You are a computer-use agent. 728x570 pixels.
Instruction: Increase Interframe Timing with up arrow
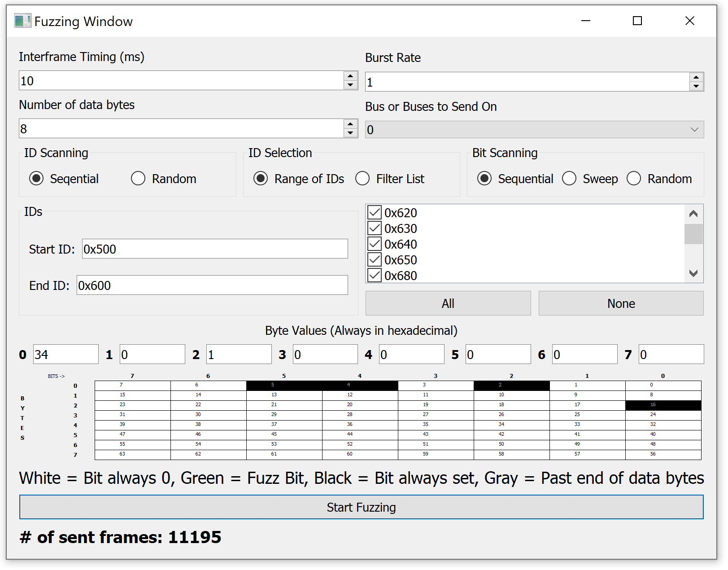point(350,76)
